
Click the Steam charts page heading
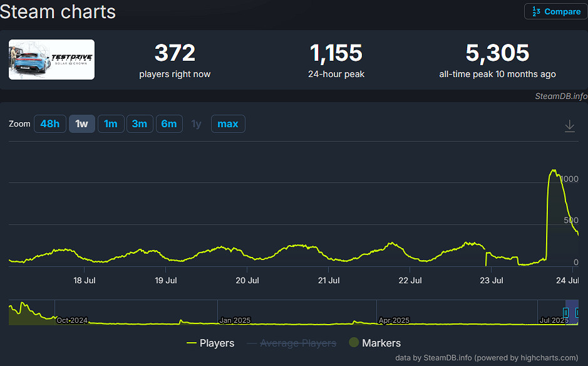[58, 11]
